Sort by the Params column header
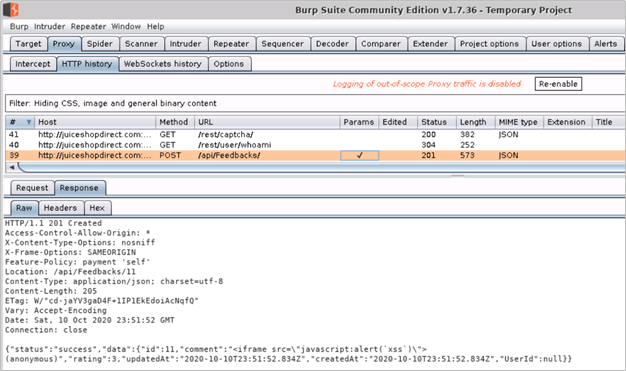Viewport: 626px width, 371px height. pyautogui.click(x=359, y=122)
